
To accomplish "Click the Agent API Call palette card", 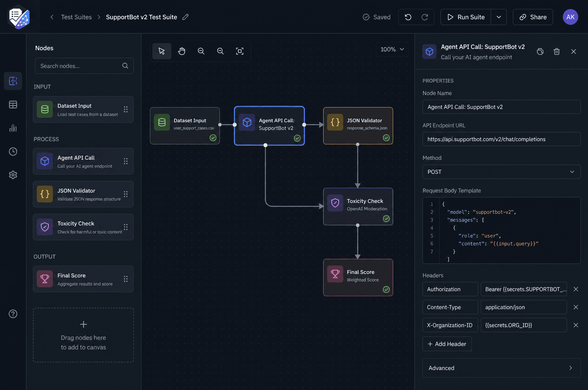I will pos(83,161).
